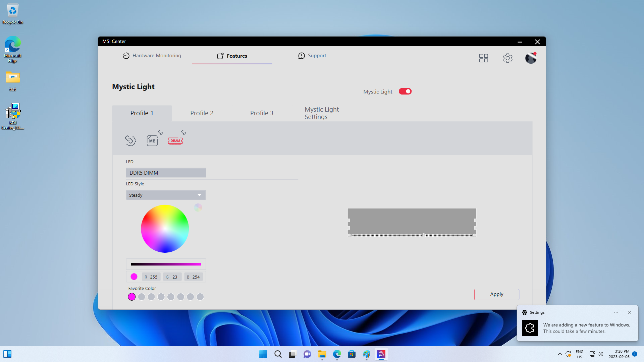This screenshot has height=362, width=644.
Task: Click the small rainbow color mode icon
Action: (x=198, y=207)
